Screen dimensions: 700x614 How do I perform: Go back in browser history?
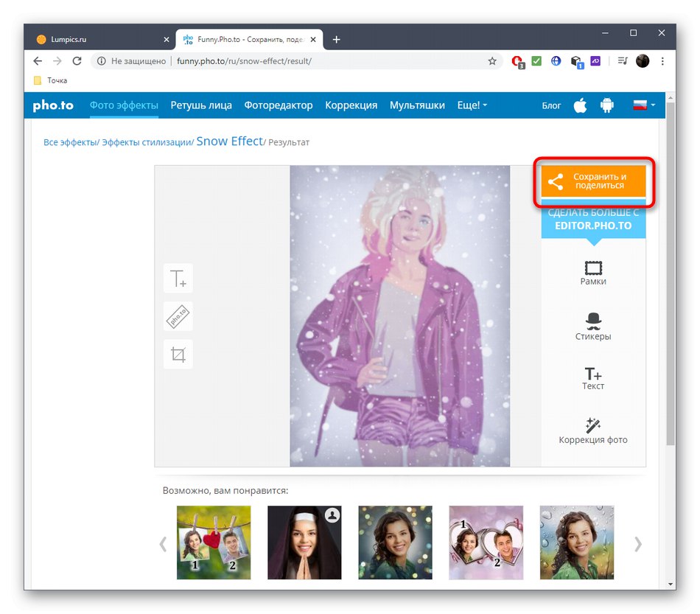38,61
